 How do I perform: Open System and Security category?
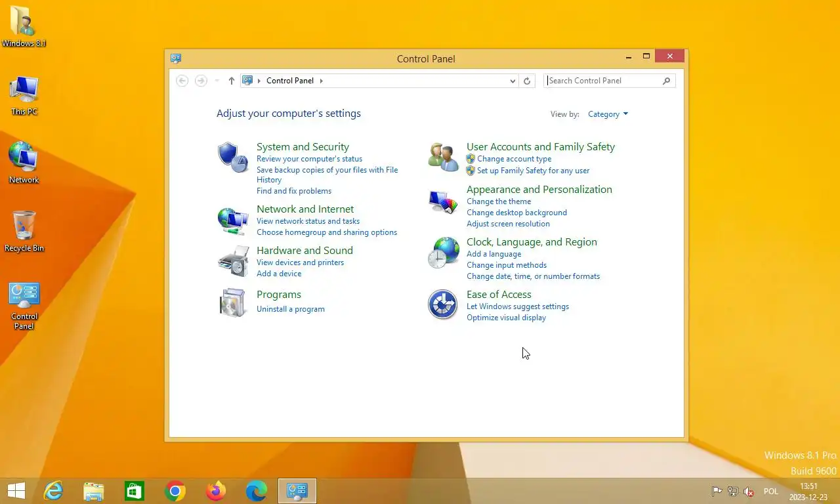pos(303,147)
